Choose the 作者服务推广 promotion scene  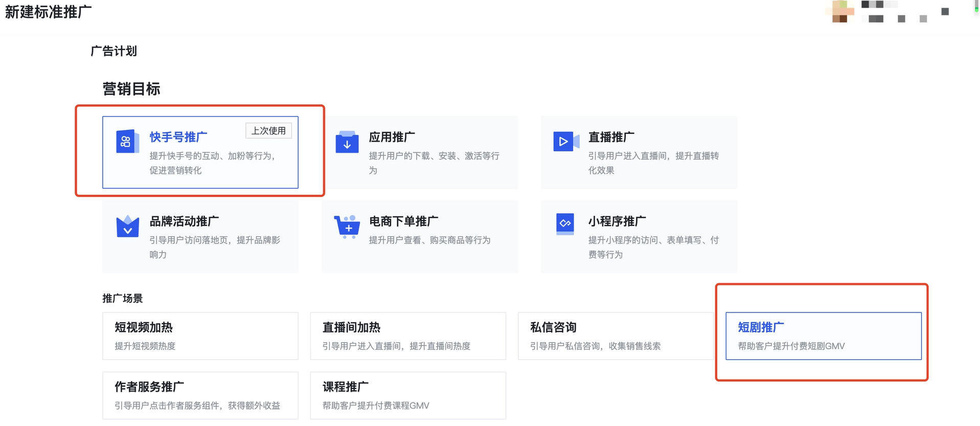point(200,396)
